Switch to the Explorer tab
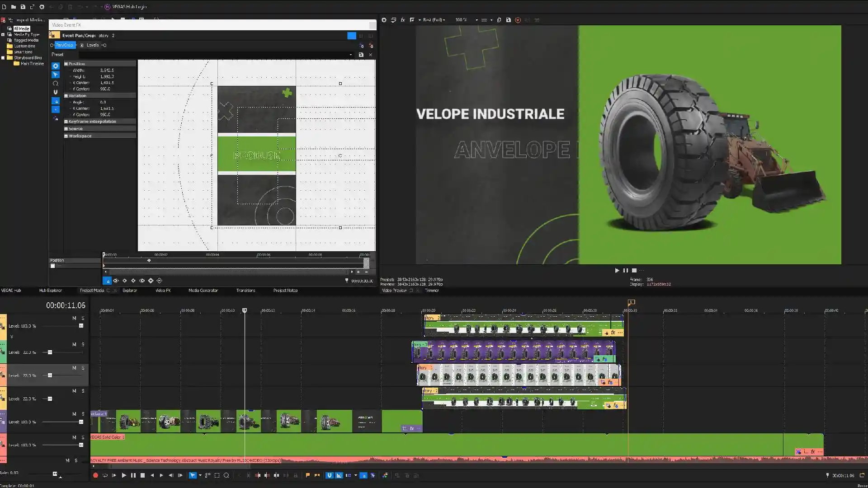868x488 pixels. tap(130, 291)
